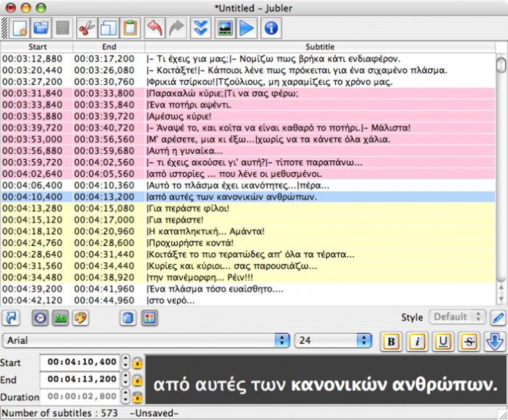The height and width of the screenshot is (420, 508).
Task: Cut selection using the scissors icon
Action: 87,28
